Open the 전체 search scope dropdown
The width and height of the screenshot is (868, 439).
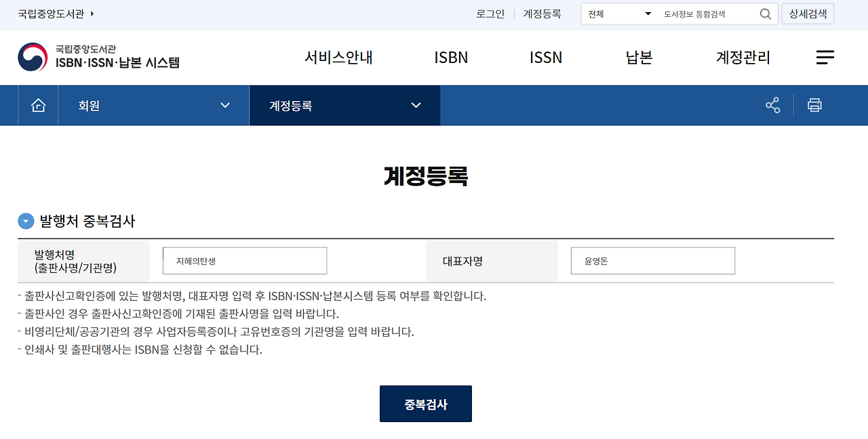[618, 14]
